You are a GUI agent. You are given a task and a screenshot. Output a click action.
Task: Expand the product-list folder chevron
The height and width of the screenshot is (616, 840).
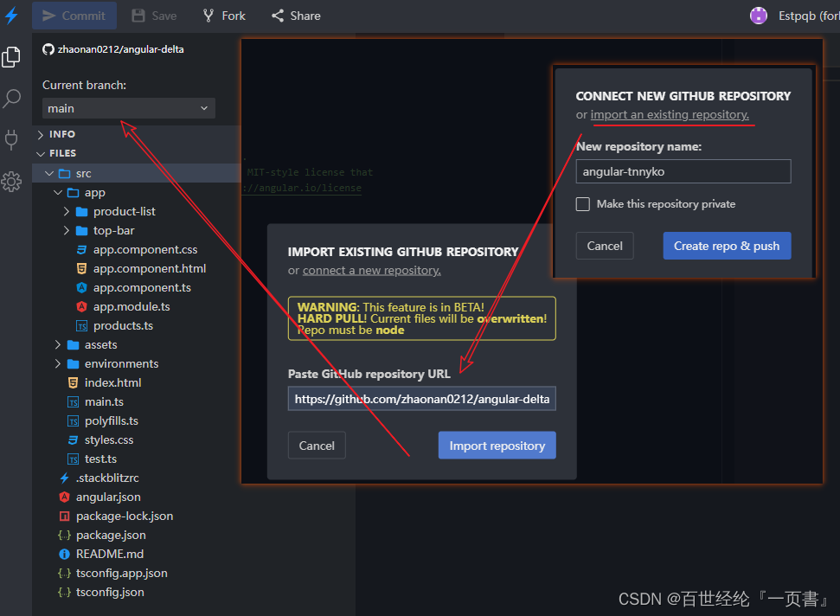pyautogui.click(x=67, y=212)
